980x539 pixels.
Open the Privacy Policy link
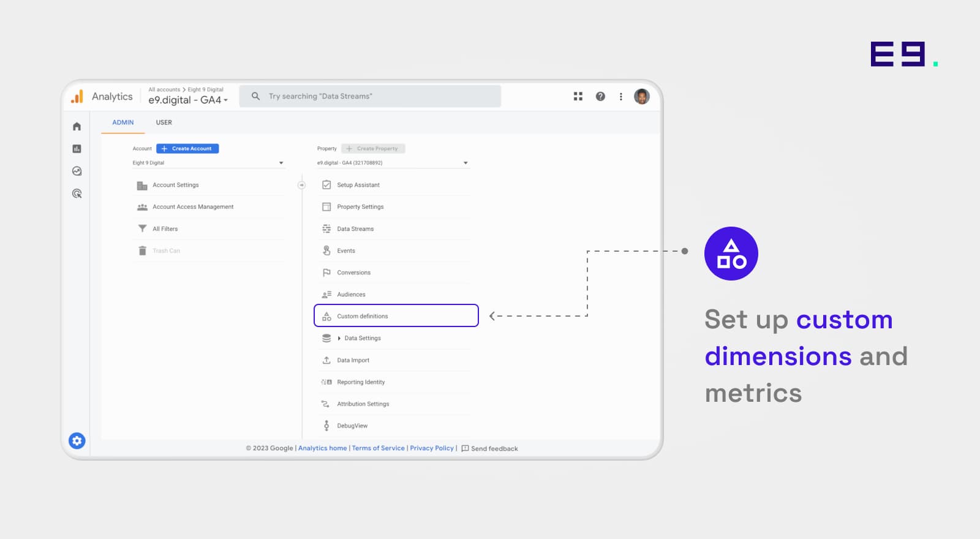(x=432, y=448)
